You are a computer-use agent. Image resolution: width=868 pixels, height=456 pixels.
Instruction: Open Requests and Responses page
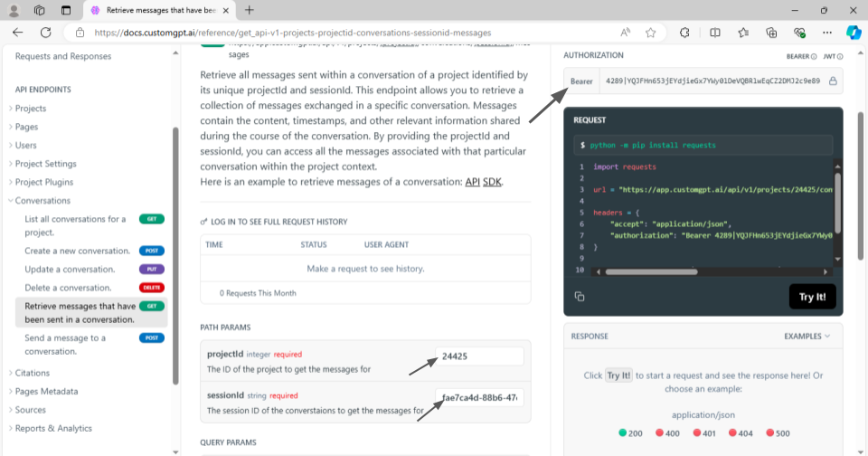[63, 56]
